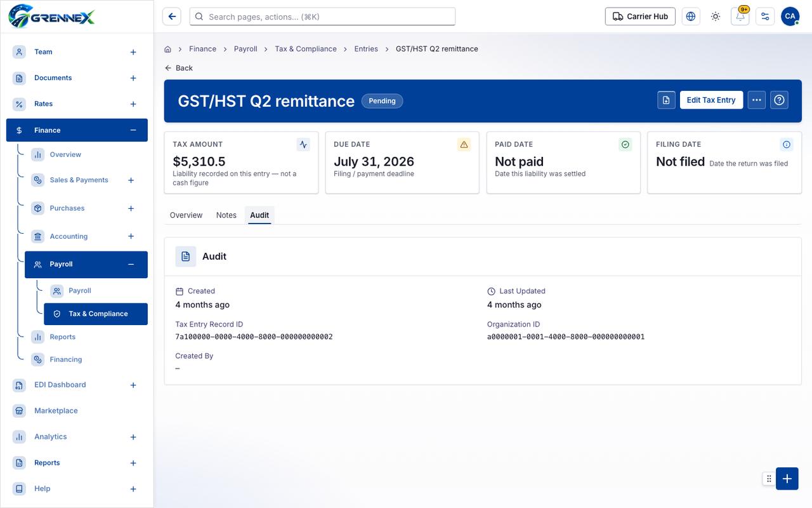Focus the search pages and actions field
Screen dimensions: 812x508
[322, 17]
